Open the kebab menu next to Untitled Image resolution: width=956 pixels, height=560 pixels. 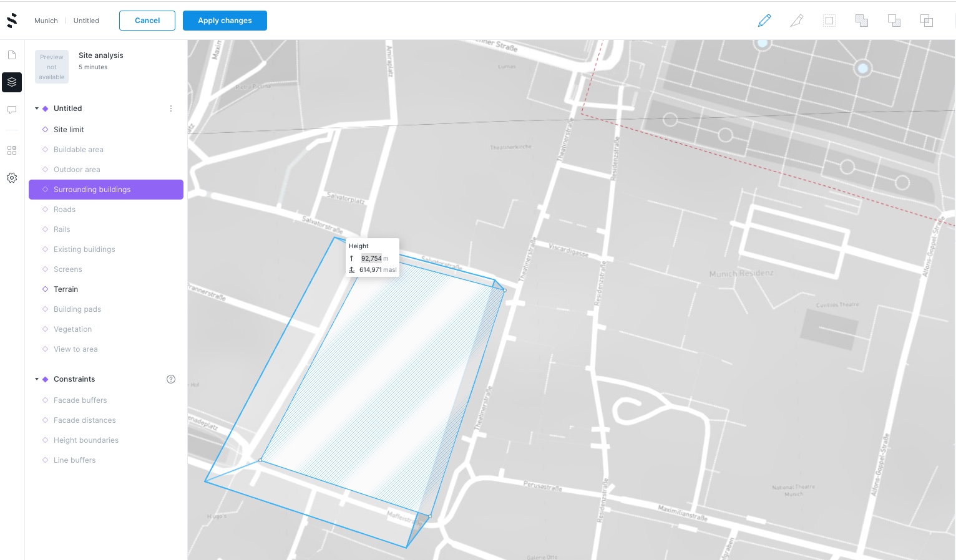click(x=171, y=108)
